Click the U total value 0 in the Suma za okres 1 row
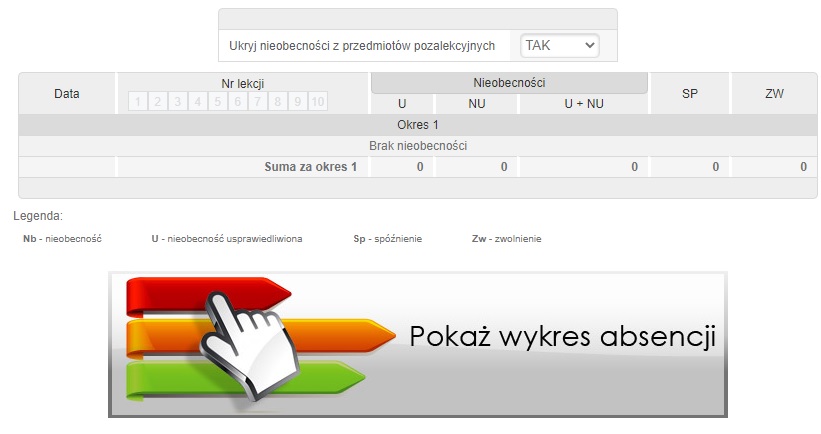The height and width of the screenshot is (434, 821). pos(420,167)
